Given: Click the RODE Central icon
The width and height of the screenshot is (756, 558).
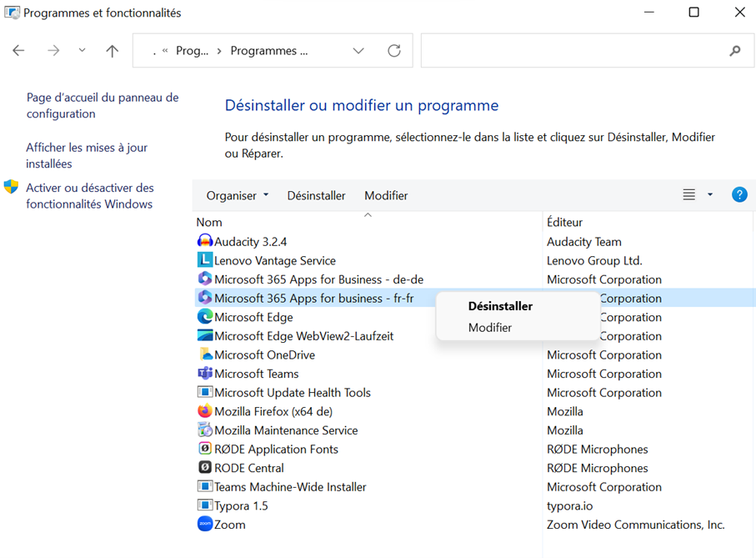Looking at the screenshot, I should [205, 467].
